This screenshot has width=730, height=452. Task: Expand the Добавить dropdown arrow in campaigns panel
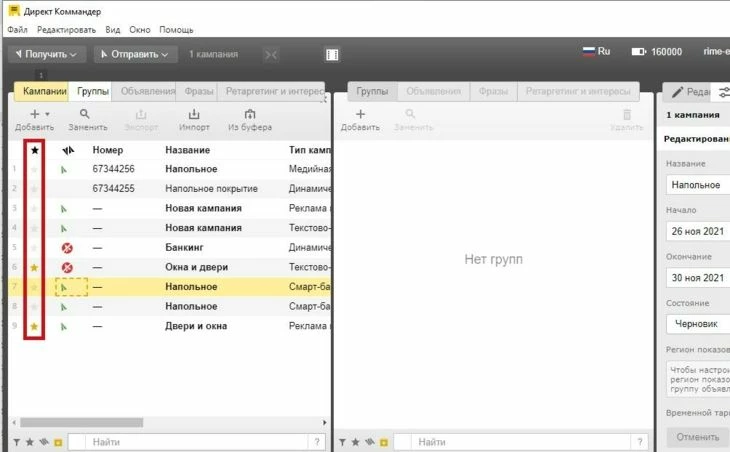[47, 114]
